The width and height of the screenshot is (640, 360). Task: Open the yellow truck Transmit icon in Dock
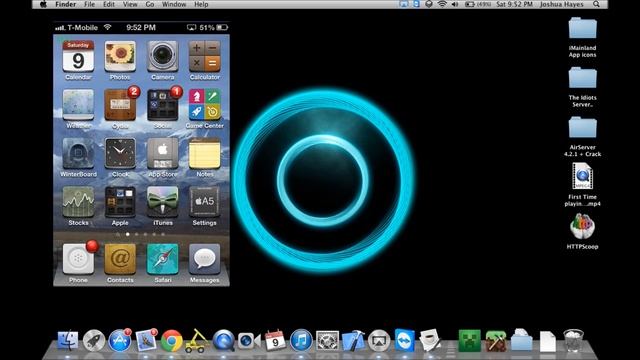coord(196,341)
